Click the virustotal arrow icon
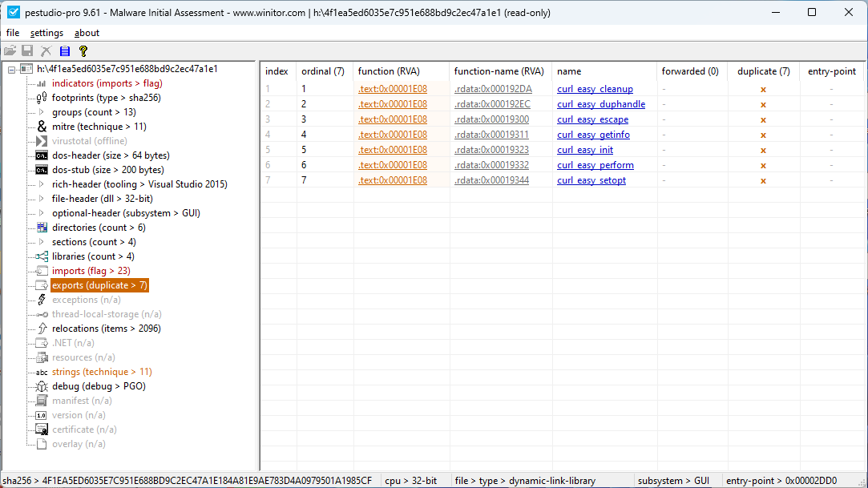The image size is (868, 488). coord(42,140)
